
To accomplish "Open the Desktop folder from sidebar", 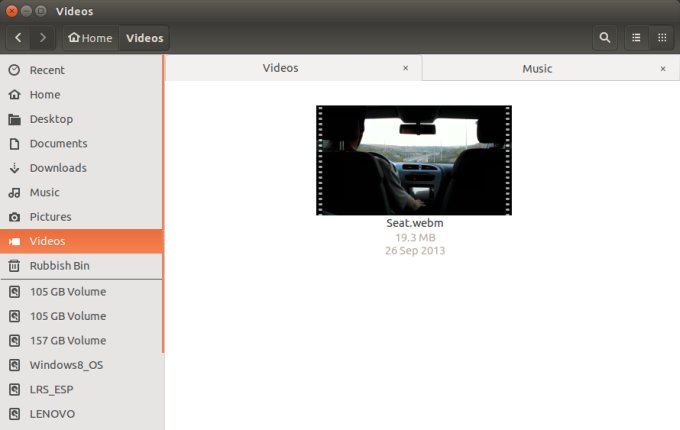I will coord(82,119).
